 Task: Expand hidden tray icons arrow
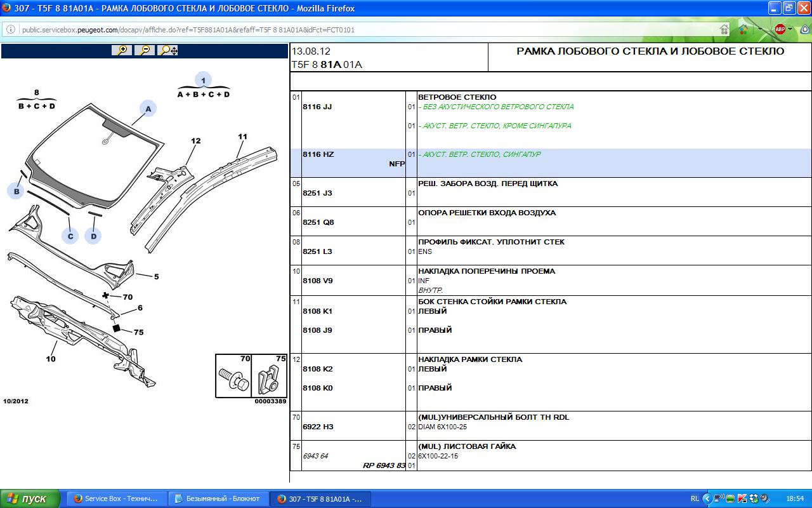click(x=707, y=498)
